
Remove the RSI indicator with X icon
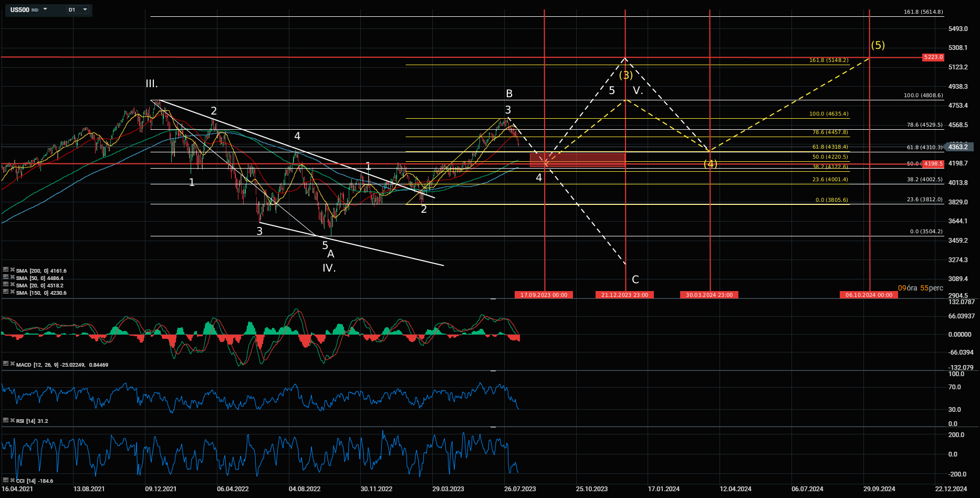[x=12, y=420]
